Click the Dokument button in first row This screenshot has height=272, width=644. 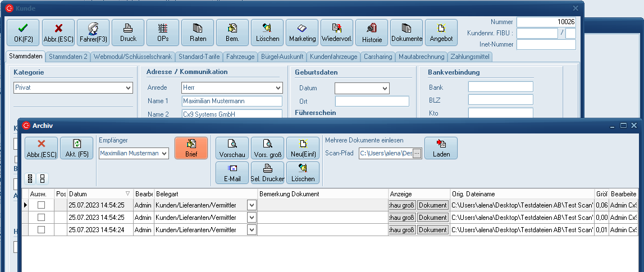click(432, 205)
